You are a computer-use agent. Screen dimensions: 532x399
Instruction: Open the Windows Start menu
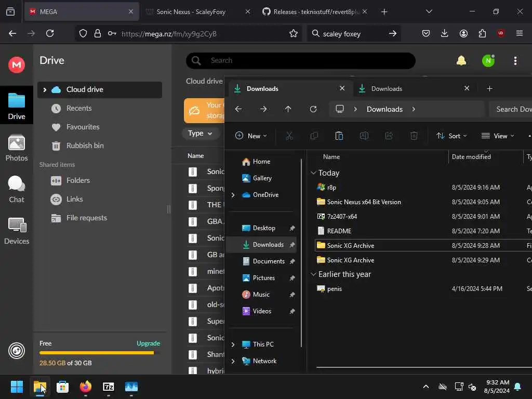coord(17,387)
